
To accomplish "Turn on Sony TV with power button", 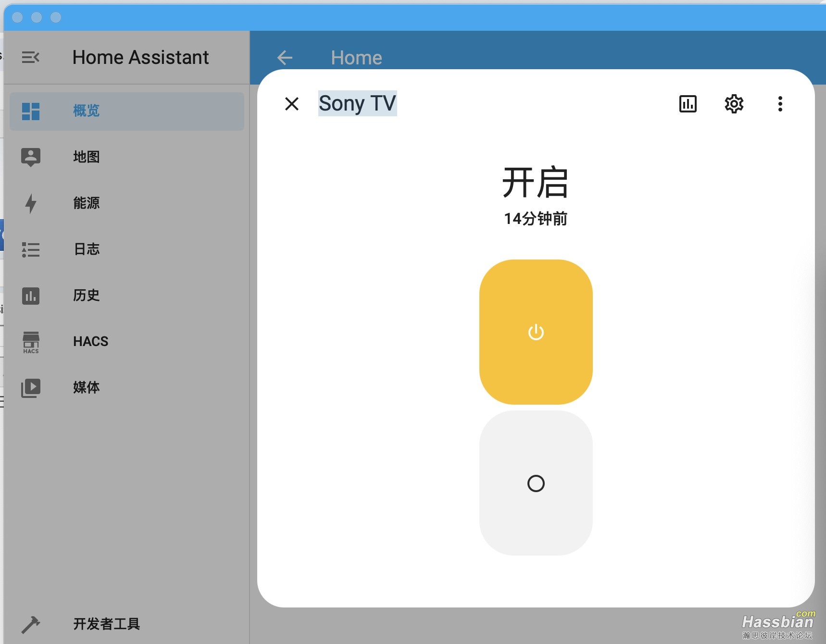I will [x=536, y=332].
